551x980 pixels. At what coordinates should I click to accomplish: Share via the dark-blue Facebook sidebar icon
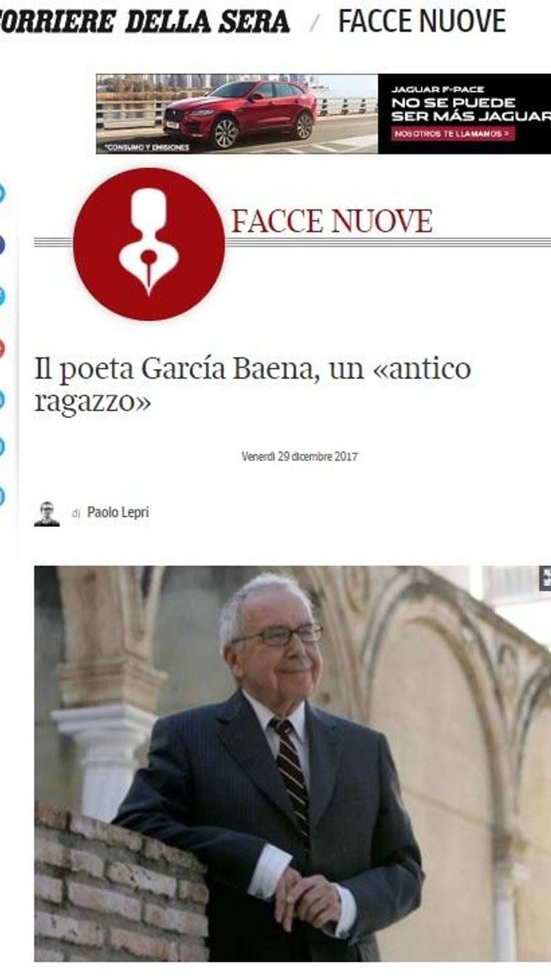[x=1, y=245]
